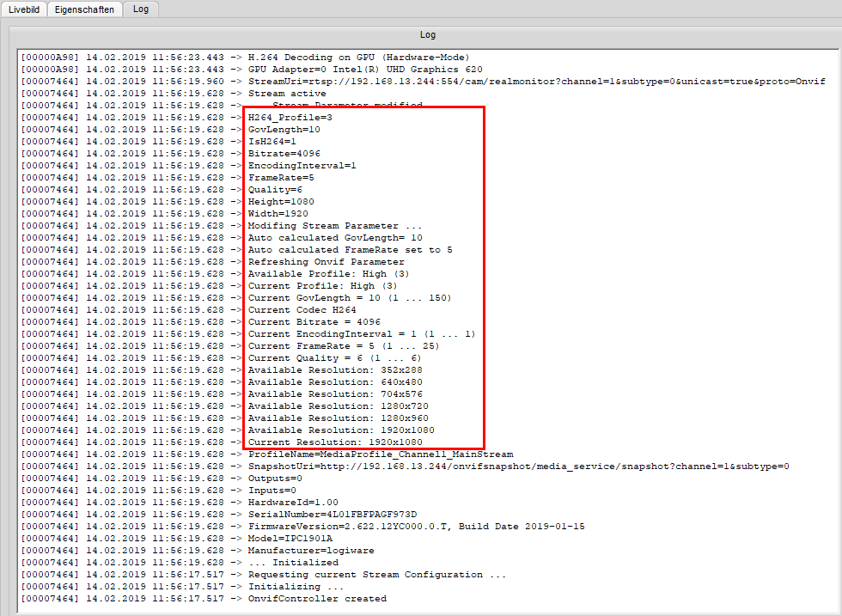Select Available Resolution 640x480 line
Screen dimensions: 842x616
(335, 382)
